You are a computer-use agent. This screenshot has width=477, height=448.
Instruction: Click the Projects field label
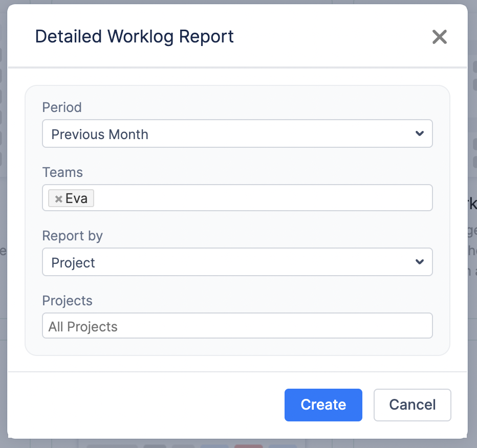point(67,300)
